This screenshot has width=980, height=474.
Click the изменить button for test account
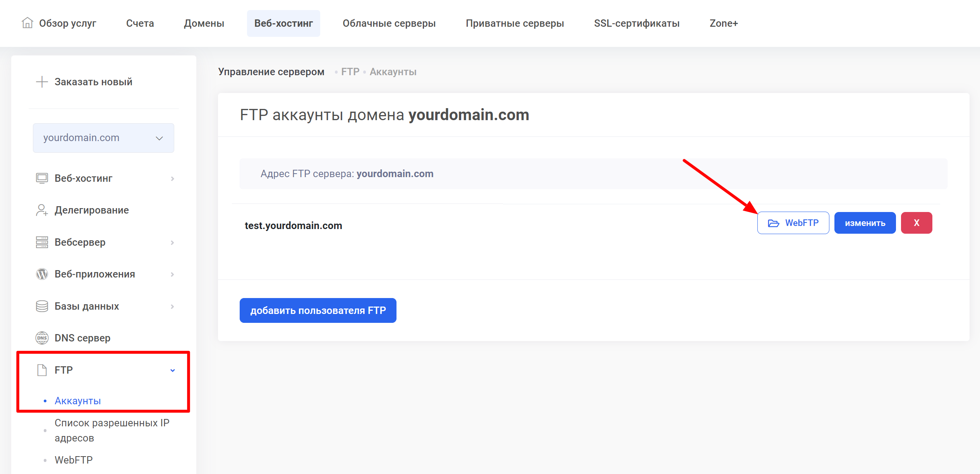tap(865, 223)
